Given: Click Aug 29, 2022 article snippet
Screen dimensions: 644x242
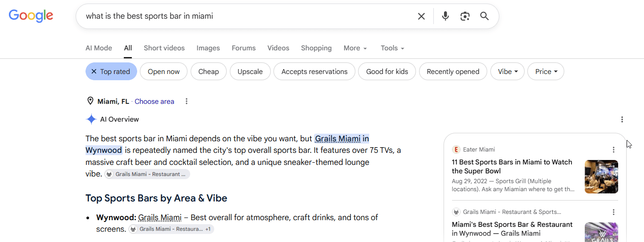Looking at the screenshot, I should 513,185.
